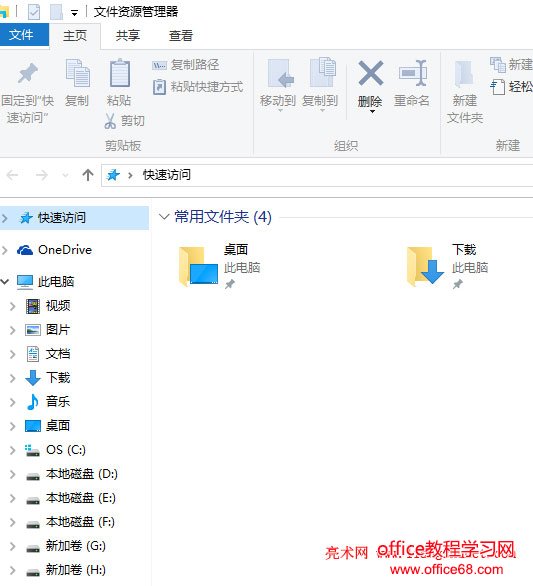533x586 pixels.
Task: Click the Forward navigation arrow
Action: pos(42,175)
